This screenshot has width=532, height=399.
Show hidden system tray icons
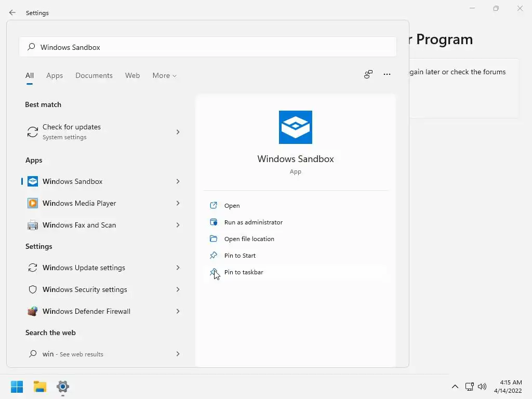point(455,387)
